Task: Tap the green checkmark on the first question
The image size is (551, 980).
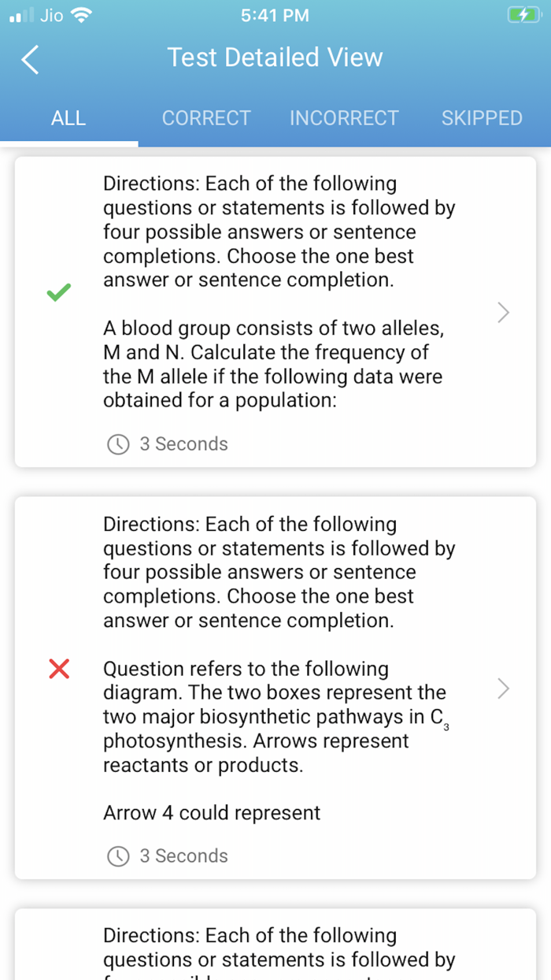Action: tap(58, 292)
